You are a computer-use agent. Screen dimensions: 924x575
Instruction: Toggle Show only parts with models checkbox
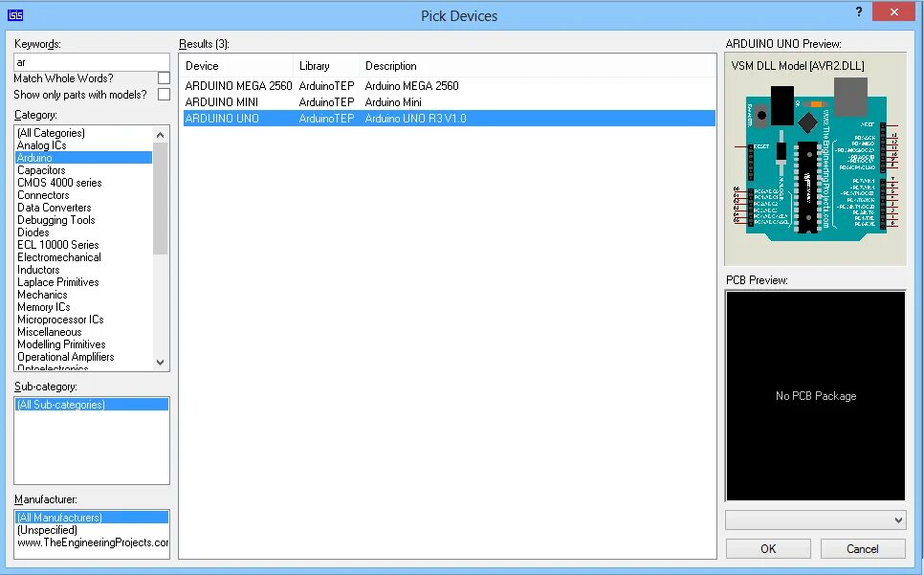point(164,95)
